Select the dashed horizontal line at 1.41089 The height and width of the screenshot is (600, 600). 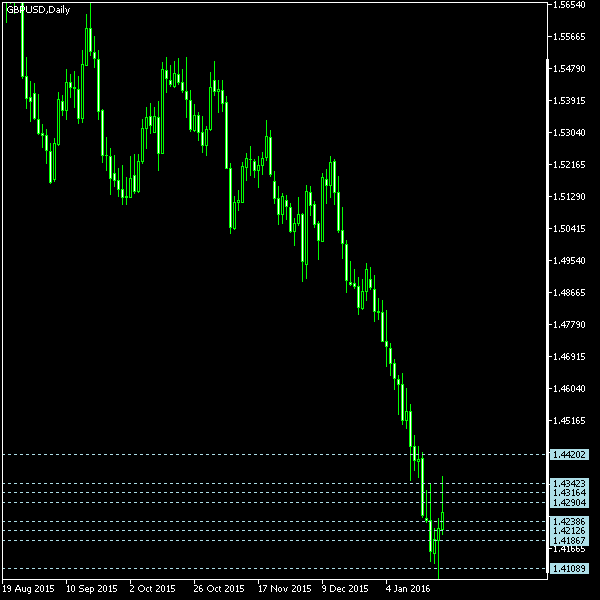click(275, 569)
